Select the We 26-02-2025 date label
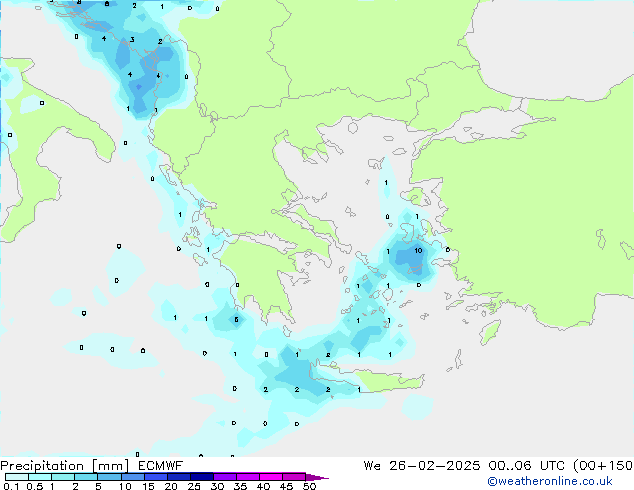 pos(422,466)
